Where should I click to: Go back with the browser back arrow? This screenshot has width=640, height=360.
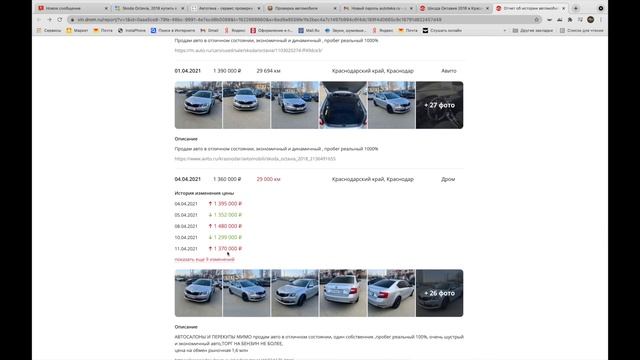[x=39, y=20]
